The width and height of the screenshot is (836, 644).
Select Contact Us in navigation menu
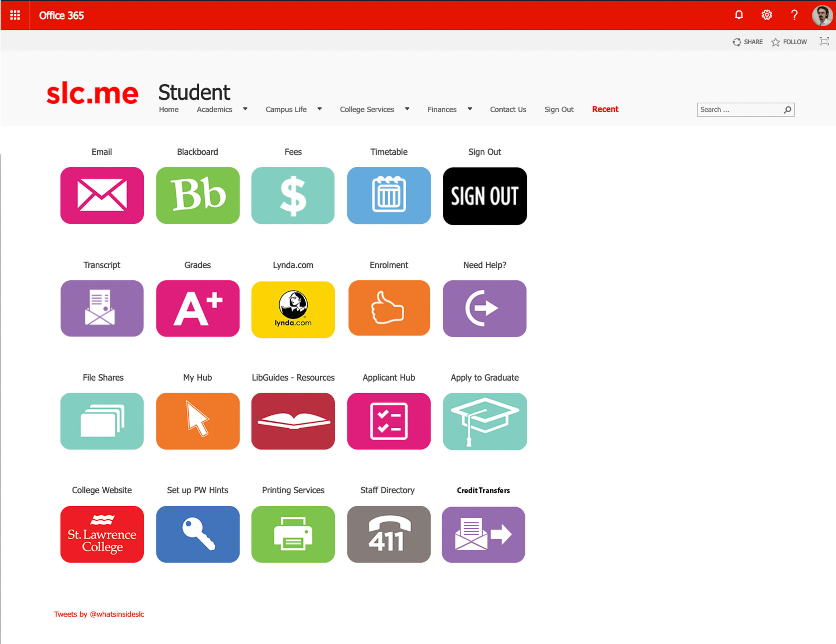click(x=508, y=109)
